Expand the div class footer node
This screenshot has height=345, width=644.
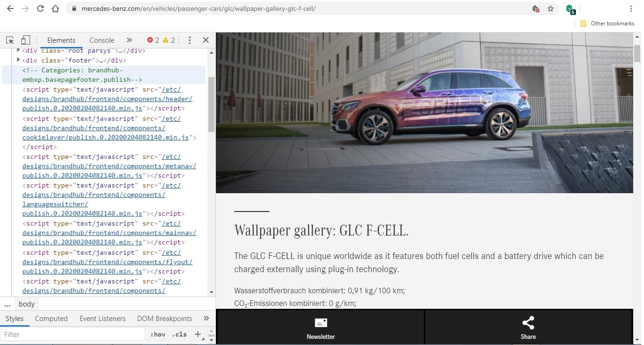[x=18, y=60]
